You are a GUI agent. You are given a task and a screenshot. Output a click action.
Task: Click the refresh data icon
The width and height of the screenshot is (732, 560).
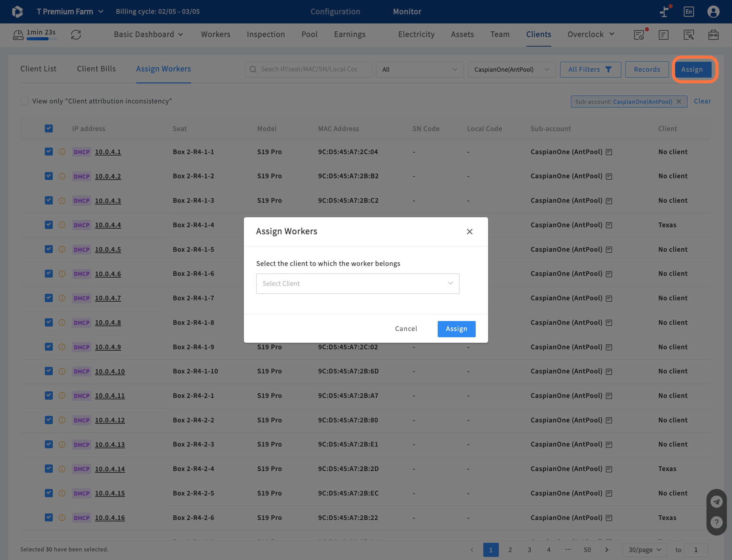pyautogui.click(x=76, y=34)
